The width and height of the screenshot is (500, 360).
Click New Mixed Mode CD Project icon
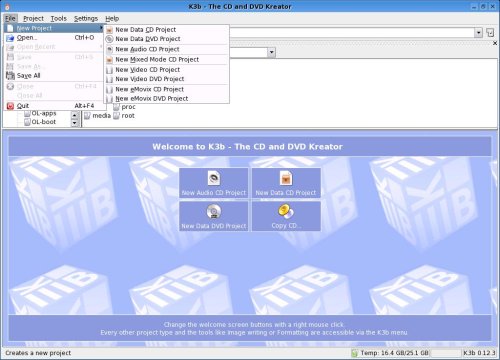pos(109,60)
